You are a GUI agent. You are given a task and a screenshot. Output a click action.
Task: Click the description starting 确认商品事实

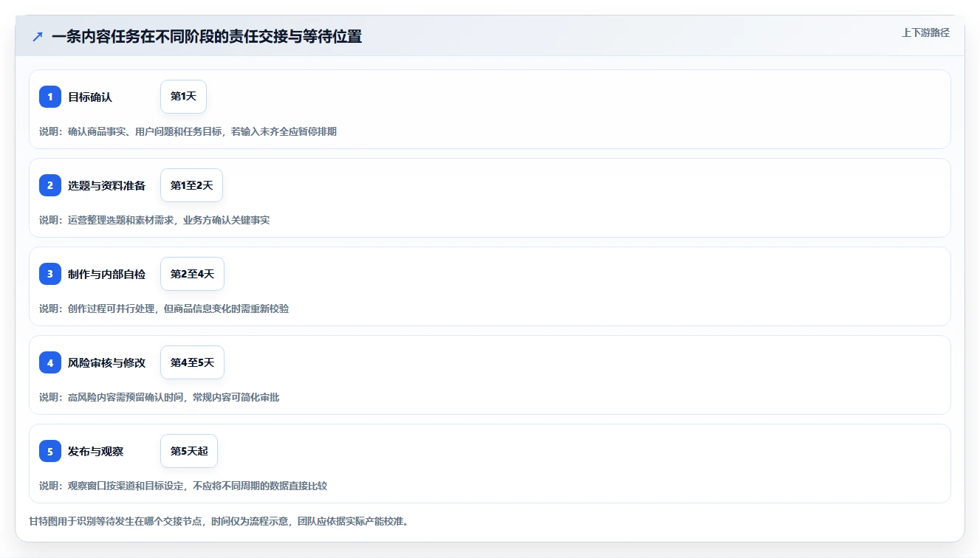(x=188, y=131)
